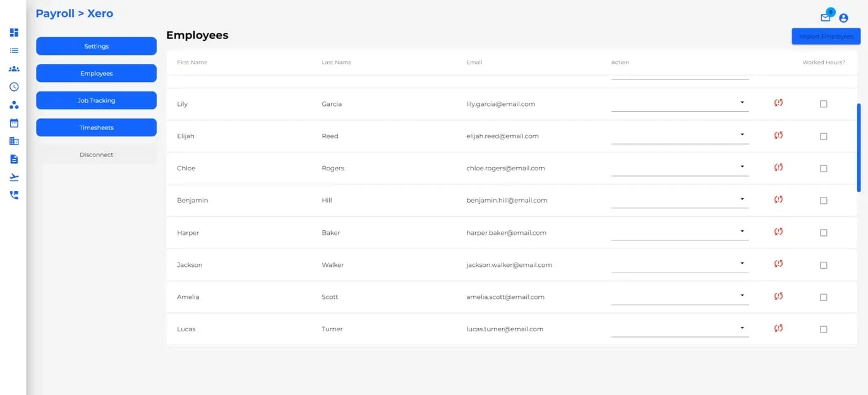Open the user account profile icon
This screenshot has width=868, height=395.
843,18
